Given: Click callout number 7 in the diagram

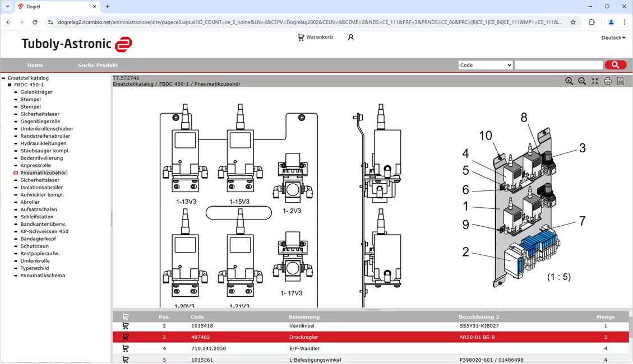Looking at the screenshot, I should [x=582, y=221].
